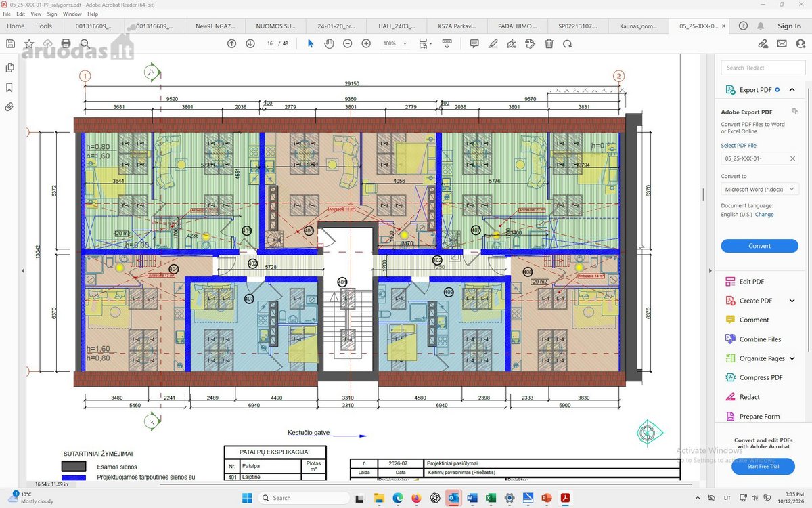Open the zoom level 100% dropdown

pos(395,43)
